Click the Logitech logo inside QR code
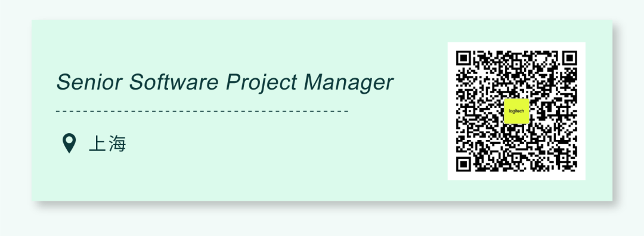The image size is (644, 236). (516, 111)
